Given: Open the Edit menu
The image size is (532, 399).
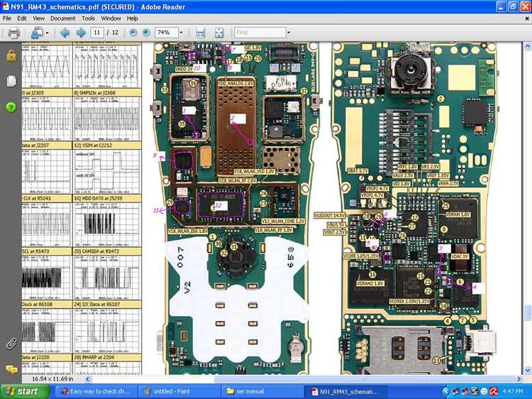Looking at the screenshot, I should point(22,18).
